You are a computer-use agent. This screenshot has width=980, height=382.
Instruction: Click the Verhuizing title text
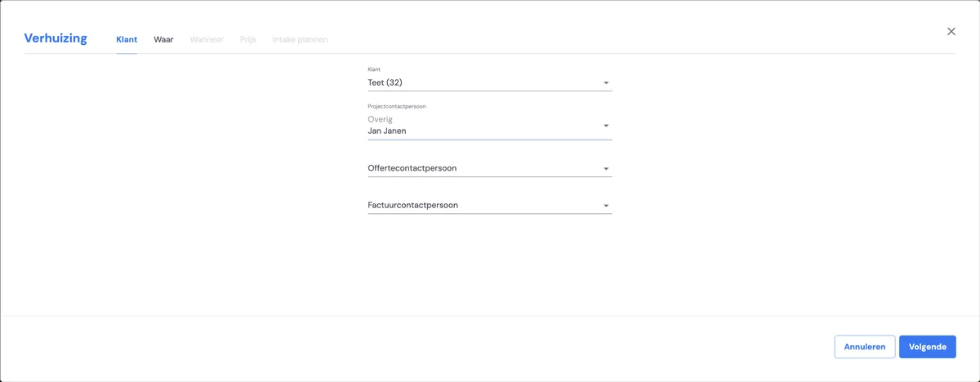click(56, 38)
